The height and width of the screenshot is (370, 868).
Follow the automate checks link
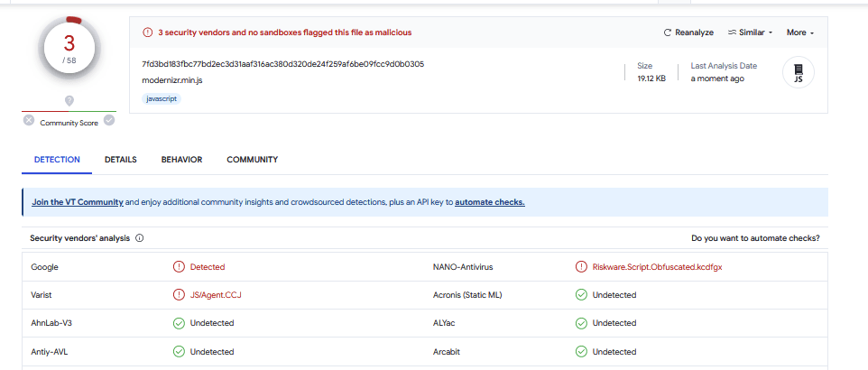pyautogui.click(x=489, y=202)
